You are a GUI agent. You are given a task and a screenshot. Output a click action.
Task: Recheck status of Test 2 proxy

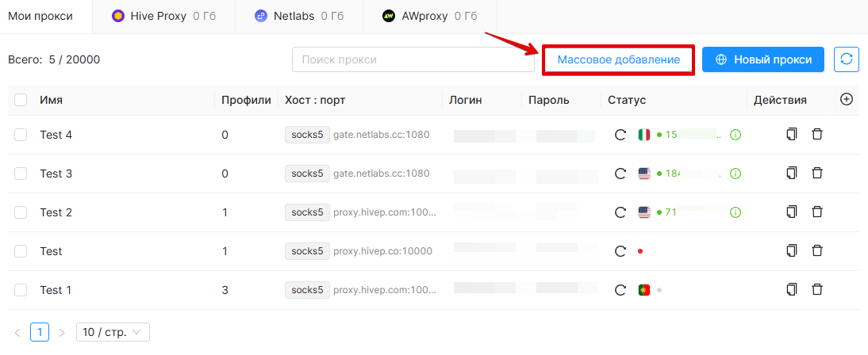point(620,212)
